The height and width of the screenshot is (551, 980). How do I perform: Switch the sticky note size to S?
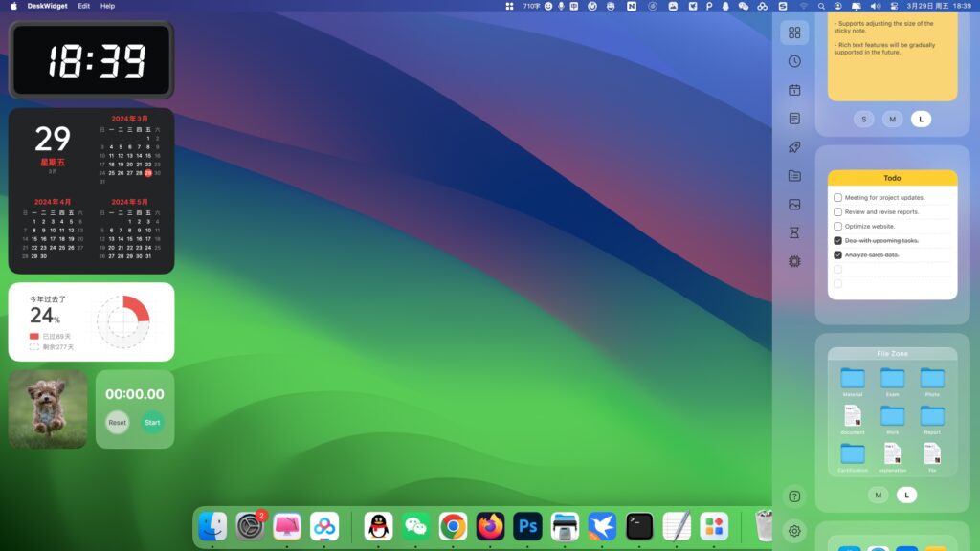click(x=863, y=119)
